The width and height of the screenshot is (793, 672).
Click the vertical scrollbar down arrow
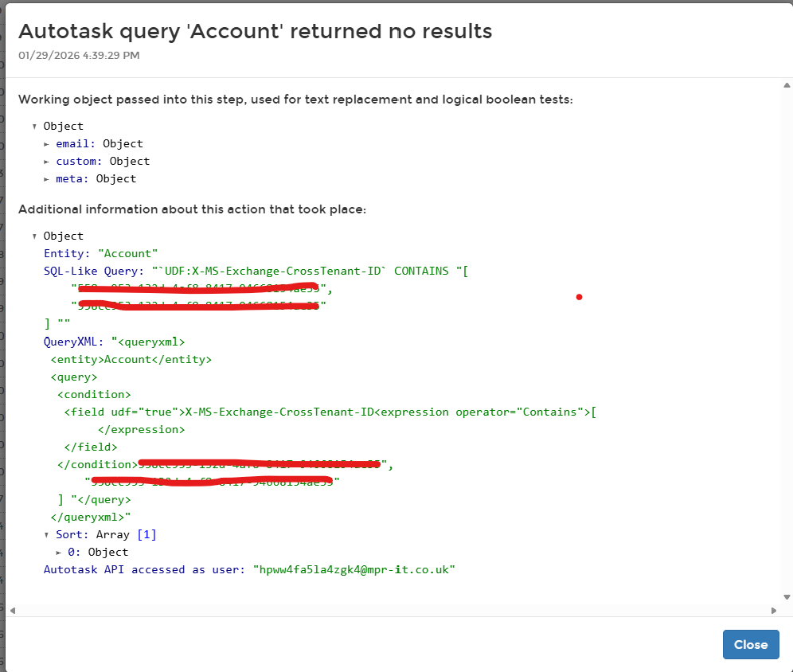787,596
